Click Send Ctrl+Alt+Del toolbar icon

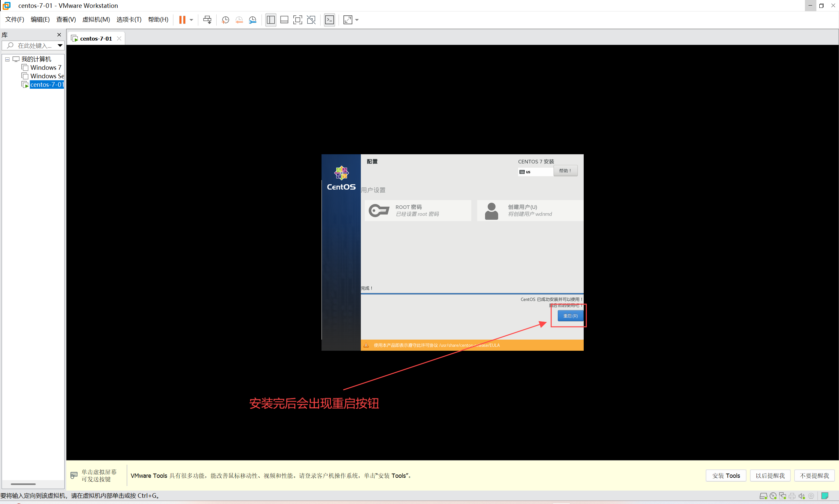(207, 20)
